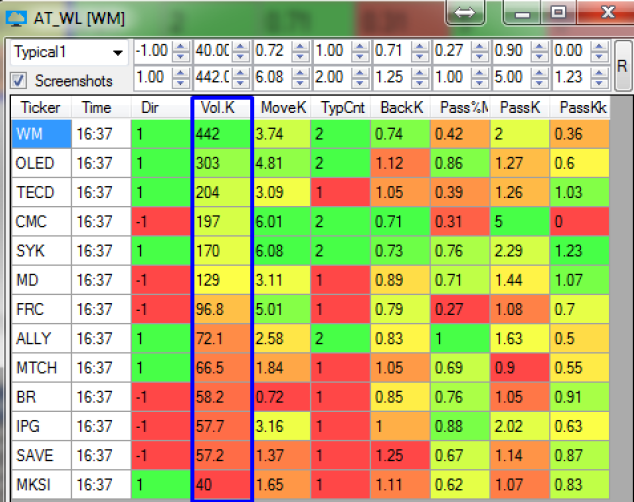Click the 72.1 Vol.K cell for ALLY

pyautogui.click(x=222, y=338)
